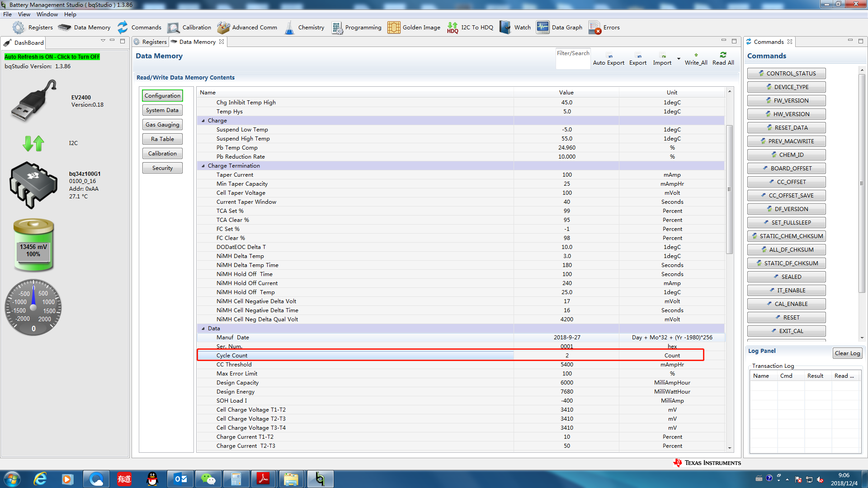
Task: Collapse the Charge Termination group
Action: click(203, 166)
